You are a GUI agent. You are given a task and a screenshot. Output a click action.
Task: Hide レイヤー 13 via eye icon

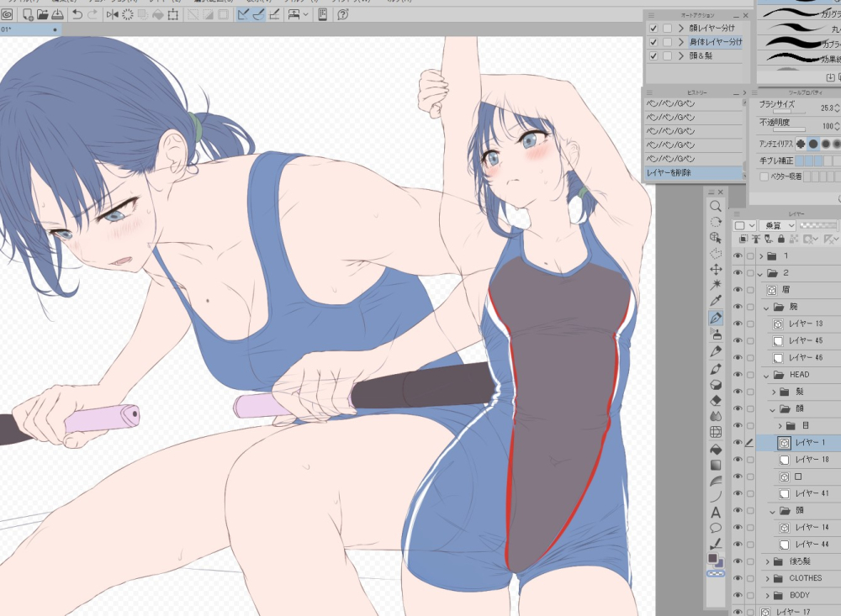pyautogui.click(x=738, y=324)
